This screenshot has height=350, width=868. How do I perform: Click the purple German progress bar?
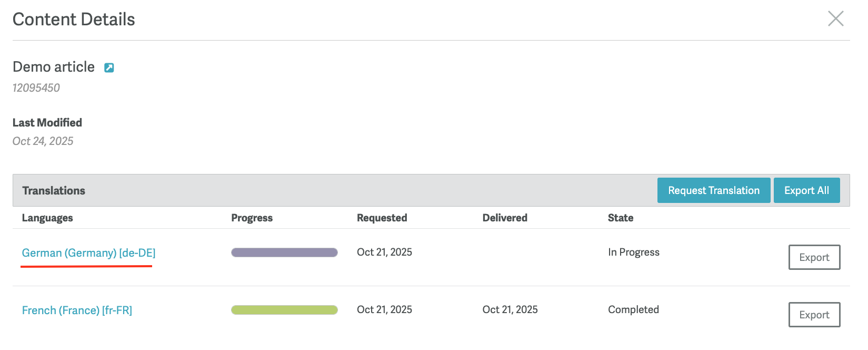point(284,252)
